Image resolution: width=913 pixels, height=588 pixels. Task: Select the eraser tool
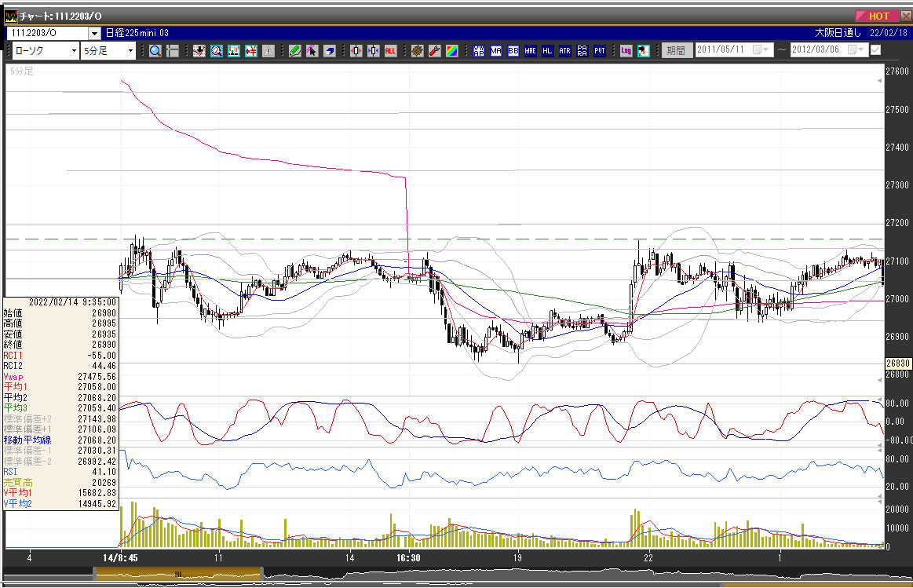pyautogui.click(x=330, y=51)
